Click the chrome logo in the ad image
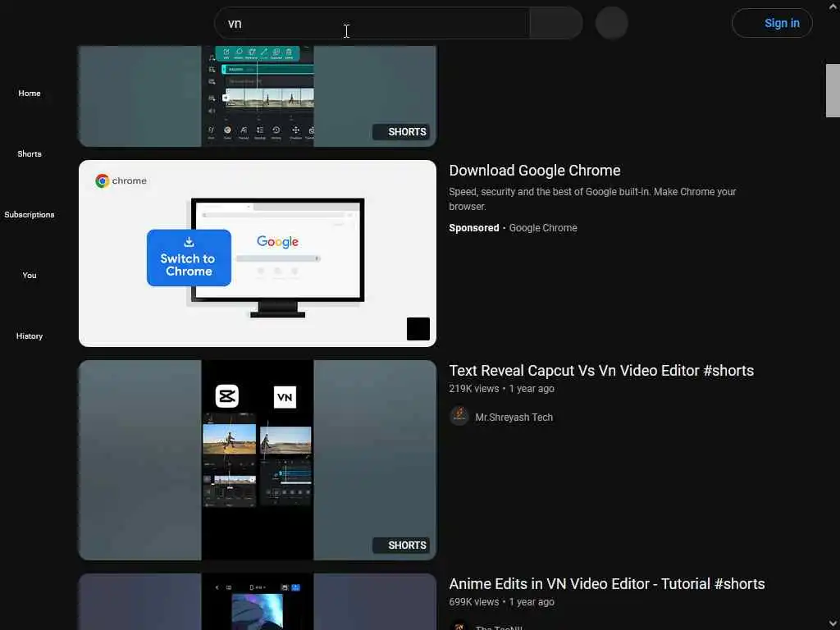Screen dimensions: 840x630 click(121, 181)
